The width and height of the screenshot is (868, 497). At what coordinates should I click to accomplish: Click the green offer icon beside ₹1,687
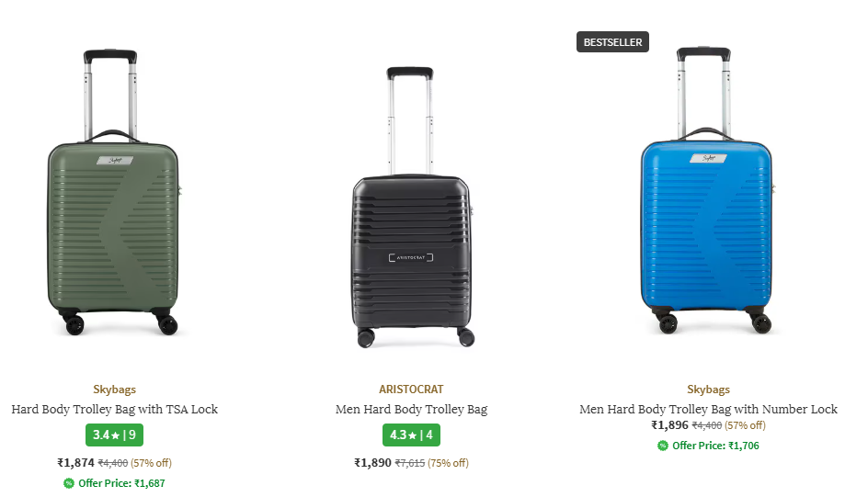(69, 483)
